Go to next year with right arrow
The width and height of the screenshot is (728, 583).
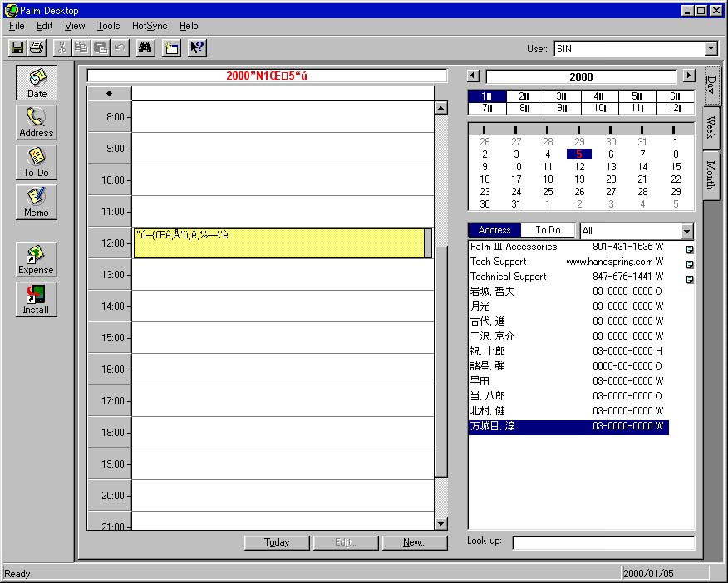(688, 76)
